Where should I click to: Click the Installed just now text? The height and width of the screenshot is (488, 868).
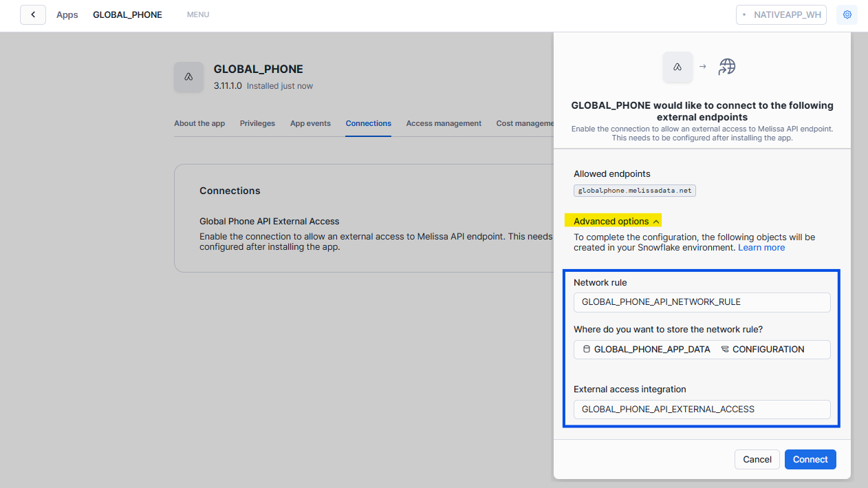[x=280, y=86]
